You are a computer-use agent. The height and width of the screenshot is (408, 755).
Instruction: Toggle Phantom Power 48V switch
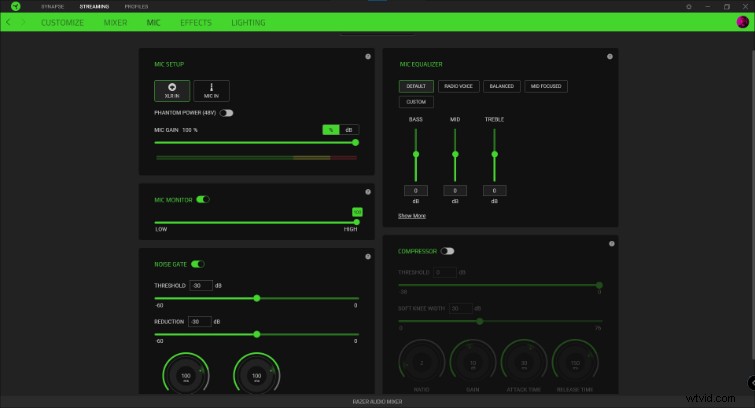(226, 113)
